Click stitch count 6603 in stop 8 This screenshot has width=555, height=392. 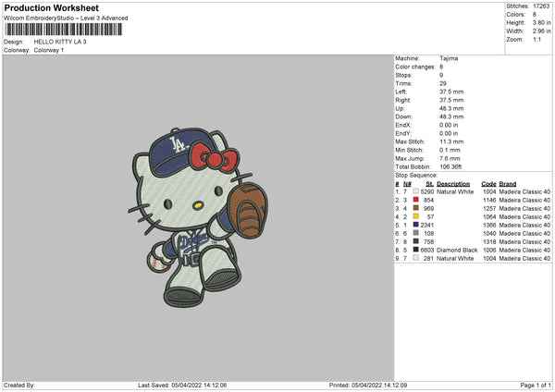point(427,251)
